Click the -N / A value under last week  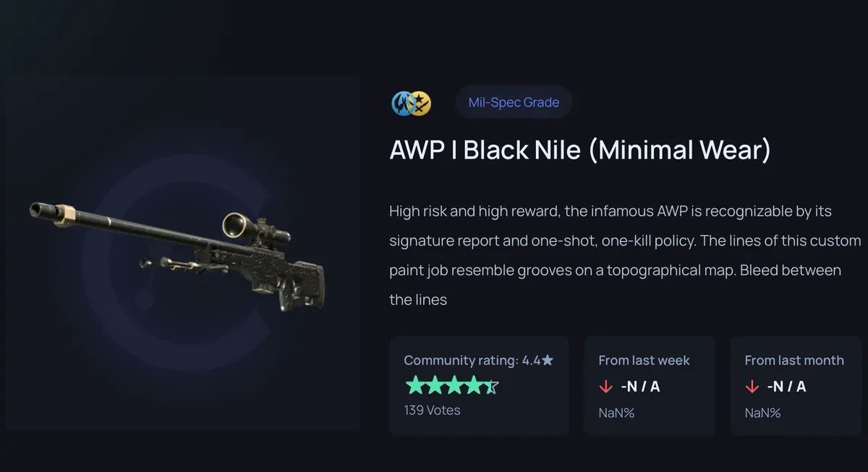[x=640, y=387]
